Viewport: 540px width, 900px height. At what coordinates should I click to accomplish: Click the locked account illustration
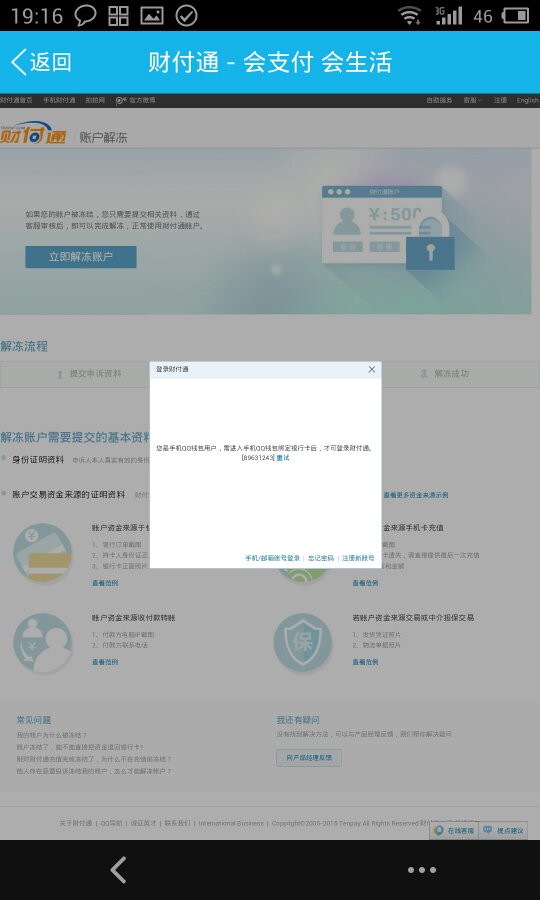388,227
